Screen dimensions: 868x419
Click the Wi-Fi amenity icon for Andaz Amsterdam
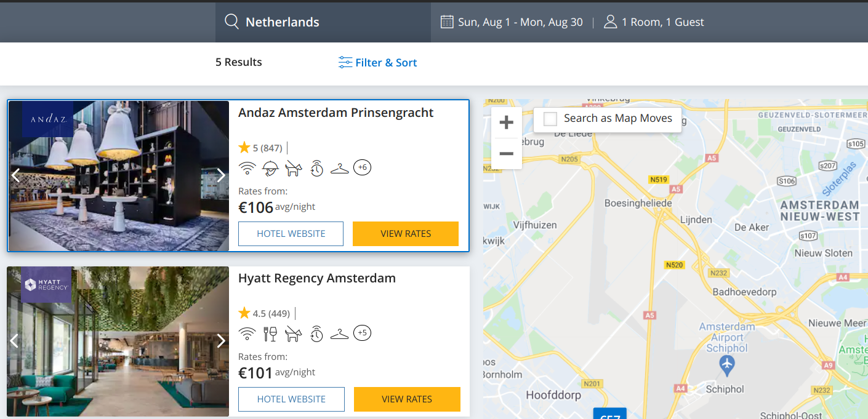coord(247,168)
